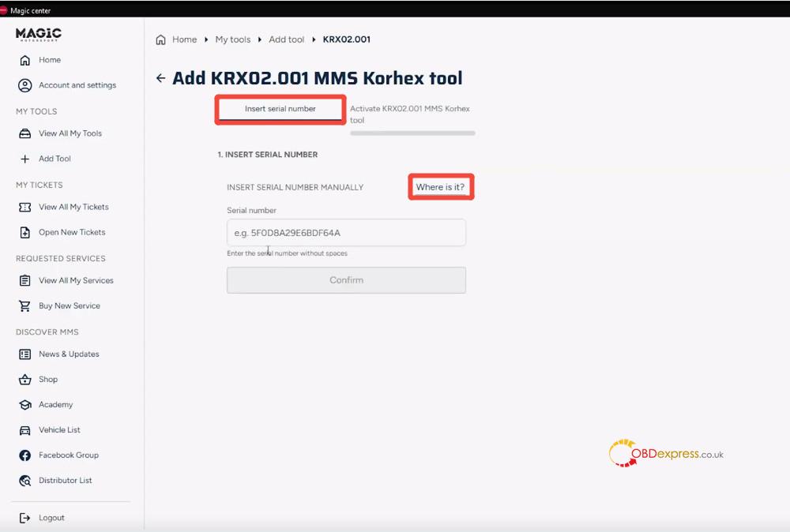Click the clipboard icon for View All My Services
This screenshot has height=532, width=790.
coord(24,280)
